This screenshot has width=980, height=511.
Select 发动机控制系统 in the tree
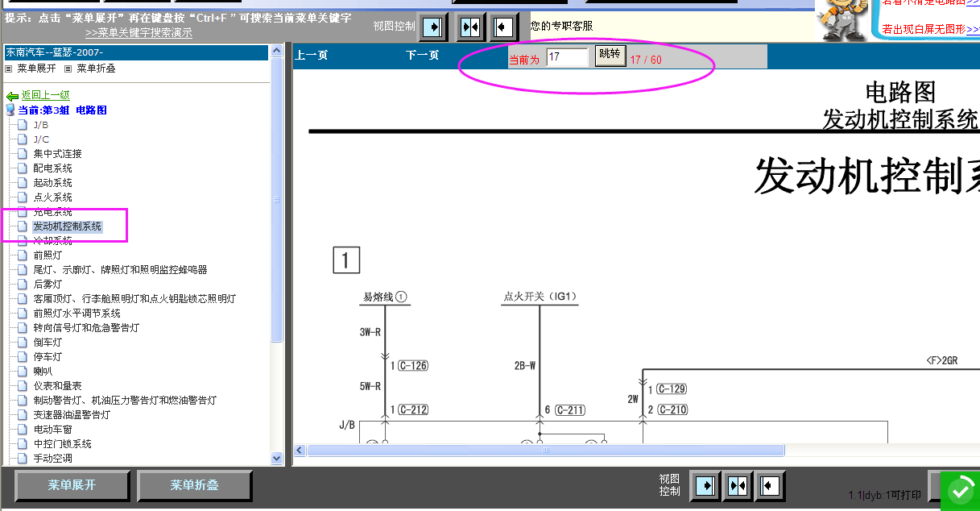(x=67, y=226)
